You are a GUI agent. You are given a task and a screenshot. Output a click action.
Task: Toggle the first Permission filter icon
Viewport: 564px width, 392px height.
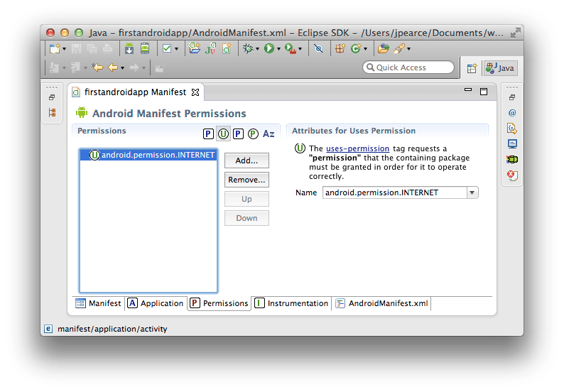208,134
